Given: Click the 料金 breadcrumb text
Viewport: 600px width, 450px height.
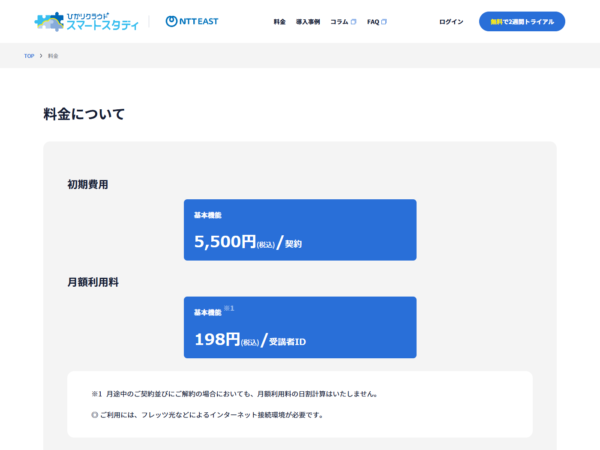Looking at the screenshot, I should click(53, 56).
